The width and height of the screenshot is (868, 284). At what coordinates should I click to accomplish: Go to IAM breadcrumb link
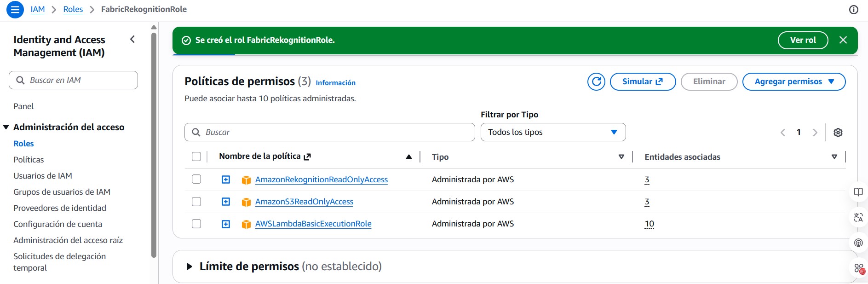pos(38,9)
